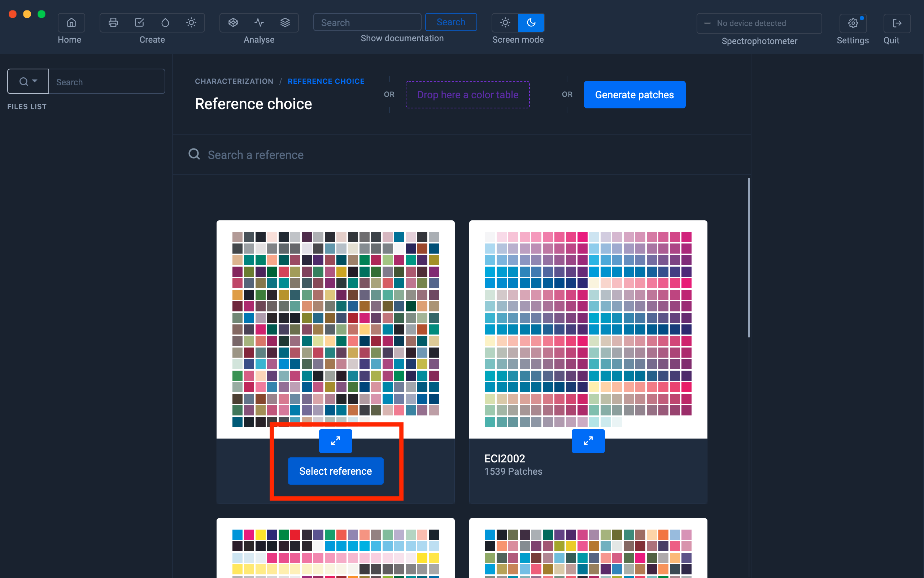Open the files search filter dropdown
Image resolution: width=924 pixels, height=578 pixels.
point(28,81)
